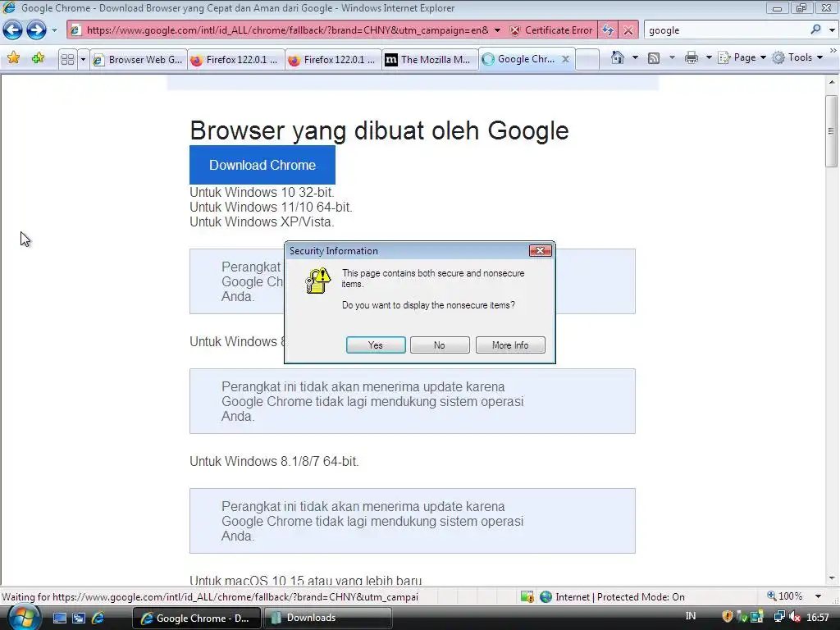Stop page loading with the red X
This screenshot has height=630, width=840.
point(628,30)
